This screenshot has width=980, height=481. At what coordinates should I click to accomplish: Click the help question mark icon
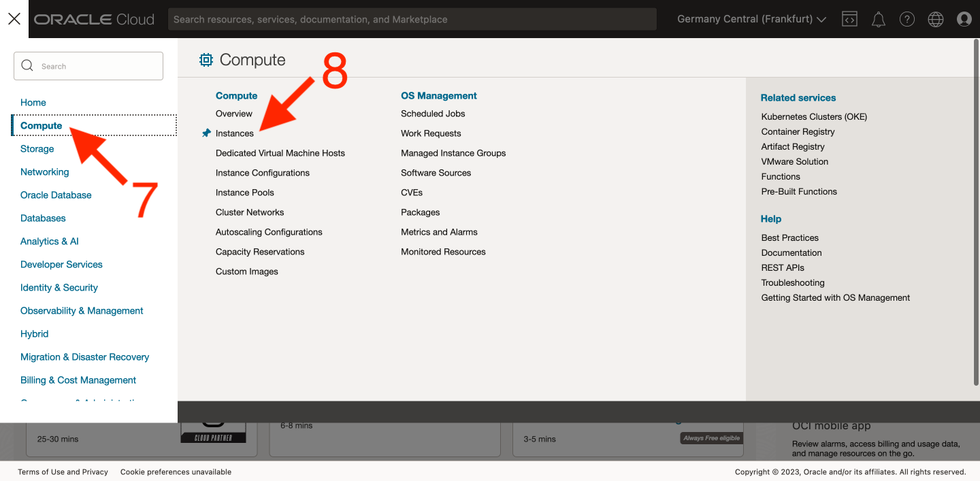coord(907,19)
